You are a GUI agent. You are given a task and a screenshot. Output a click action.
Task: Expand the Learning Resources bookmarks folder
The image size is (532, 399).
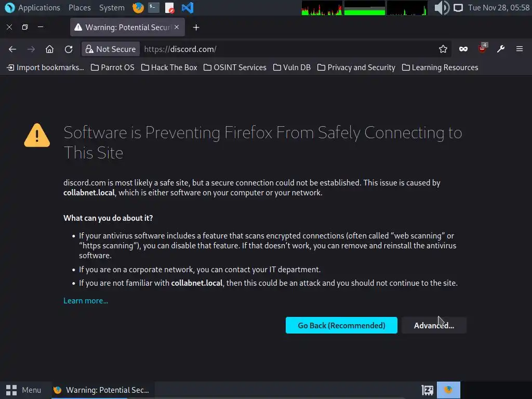pyautogui.click(x=440, y=68)
